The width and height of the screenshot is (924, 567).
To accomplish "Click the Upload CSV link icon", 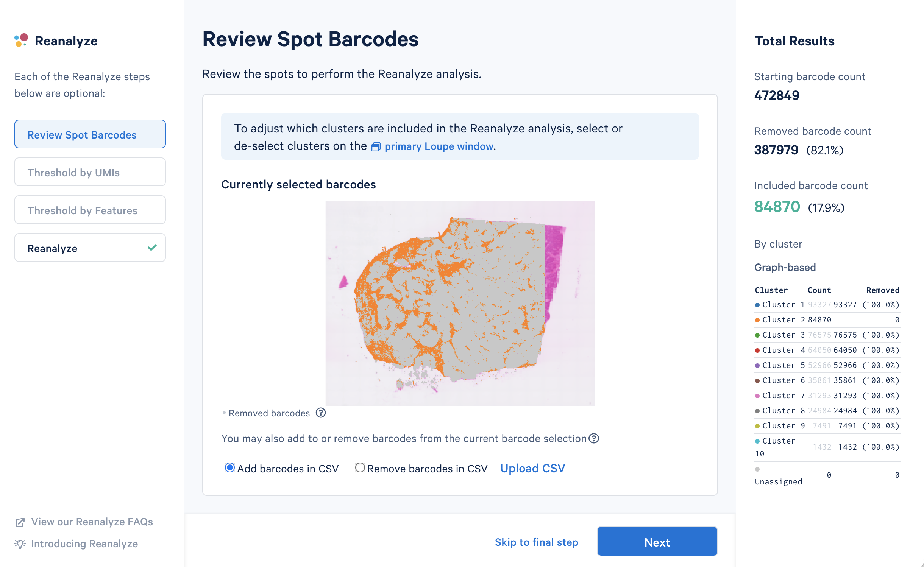I will point(532,468).
